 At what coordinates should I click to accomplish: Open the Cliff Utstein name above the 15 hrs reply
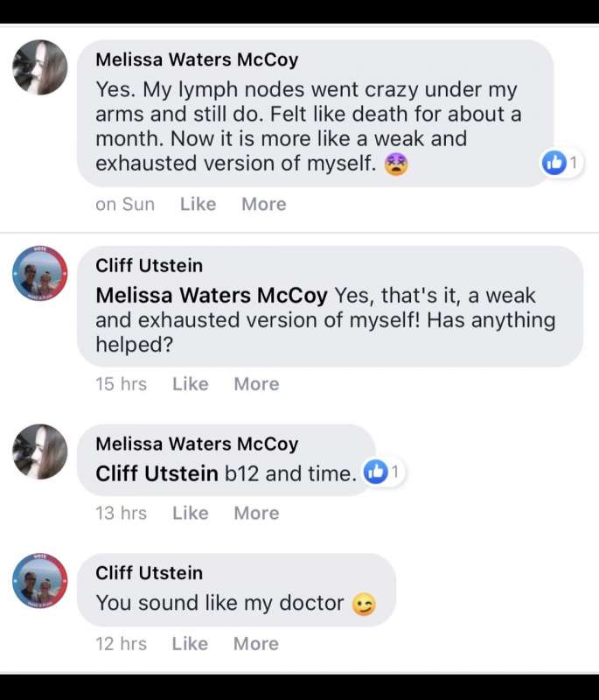pyautogui.click(x=149, y=266)
